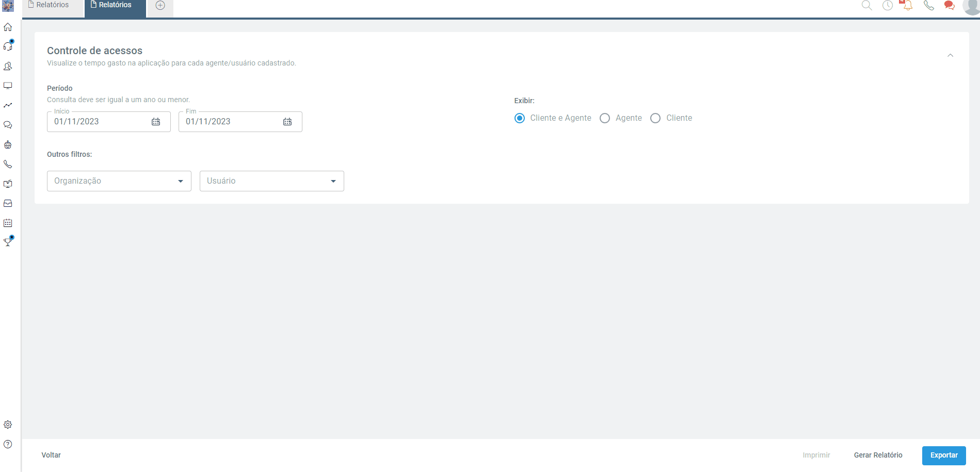Open calendar picker for Início date
The width and height of the screenshot is (980, 472).
coord(156,122)
